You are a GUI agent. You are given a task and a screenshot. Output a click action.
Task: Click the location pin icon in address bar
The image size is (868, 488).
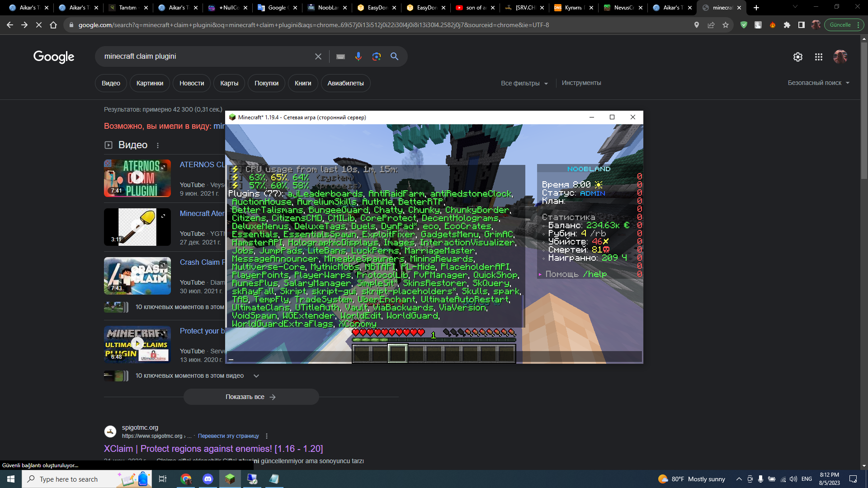tap(697, 25)
